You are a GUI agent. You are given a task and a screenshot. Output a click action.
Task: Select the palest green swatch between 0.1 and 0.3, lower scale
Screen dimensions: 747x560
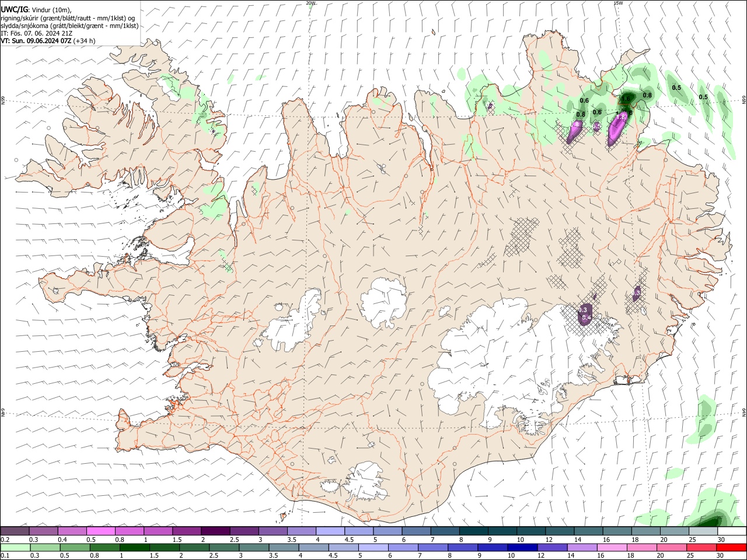click(15, 547)
